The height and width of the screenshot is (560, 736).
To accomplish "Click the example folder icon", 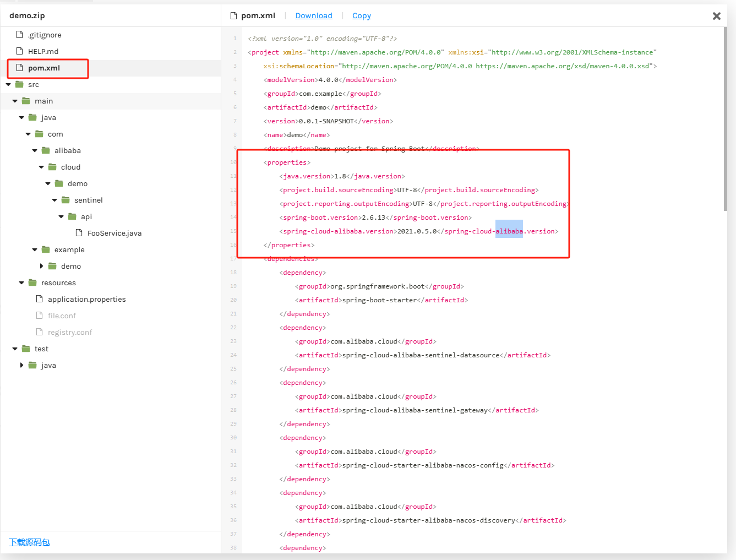I will pos(46,249).
